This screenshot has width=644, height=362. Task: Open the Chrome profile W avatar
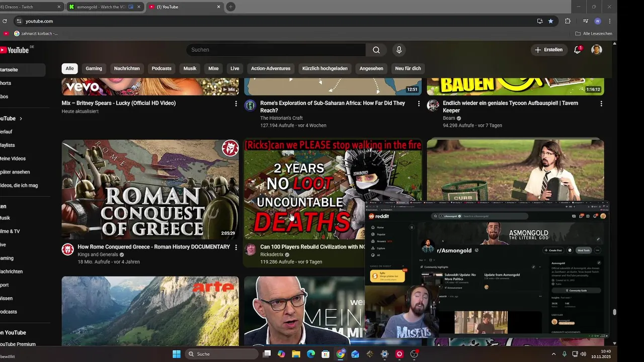point(598,21)
